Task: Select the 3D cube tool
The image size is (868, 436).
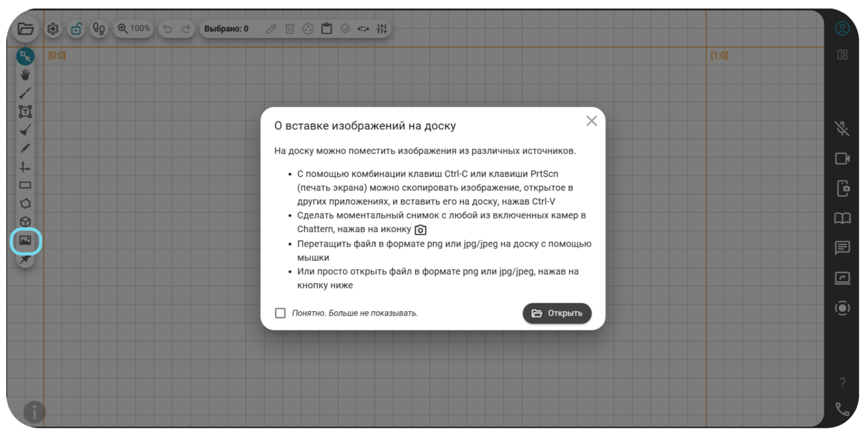Action: [x=25, y=222]
